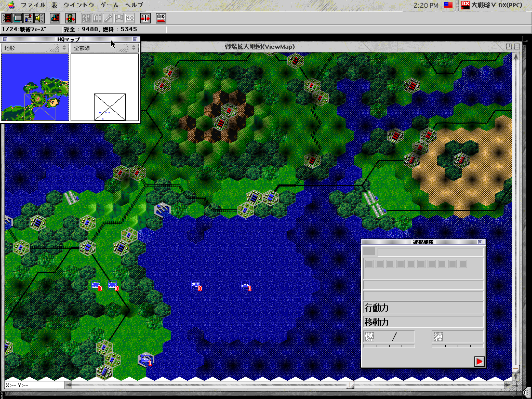Open the ウインドウ menu

coord(79,5)
